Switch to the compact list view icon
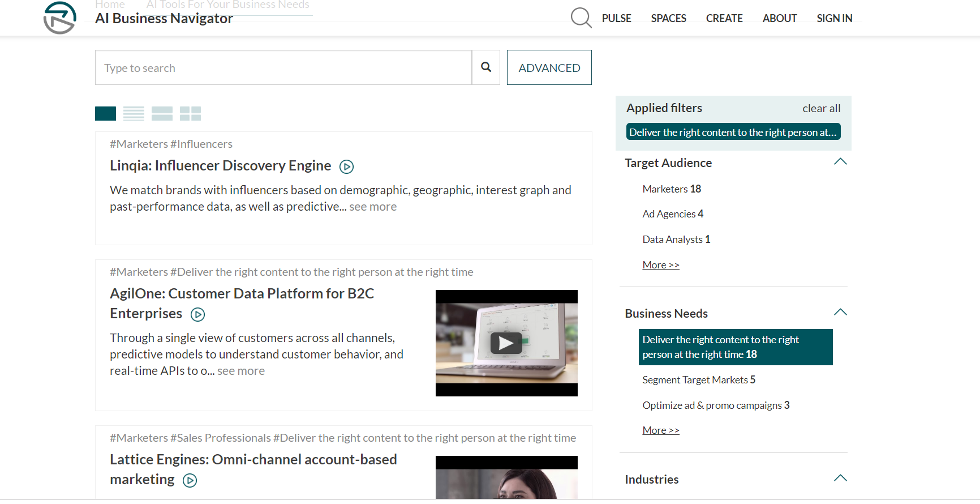The height and width of the screenshot is (504, 980). point(134,113)
